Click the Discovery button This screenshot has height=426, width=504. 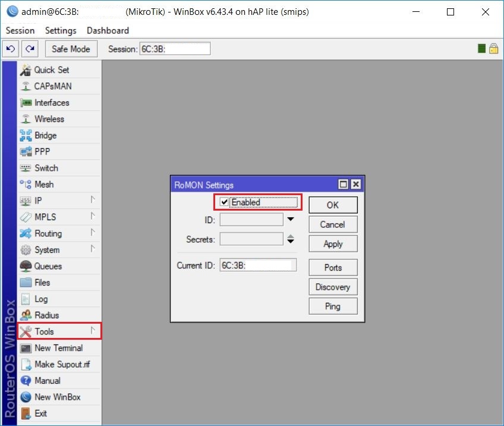point(333,287)
